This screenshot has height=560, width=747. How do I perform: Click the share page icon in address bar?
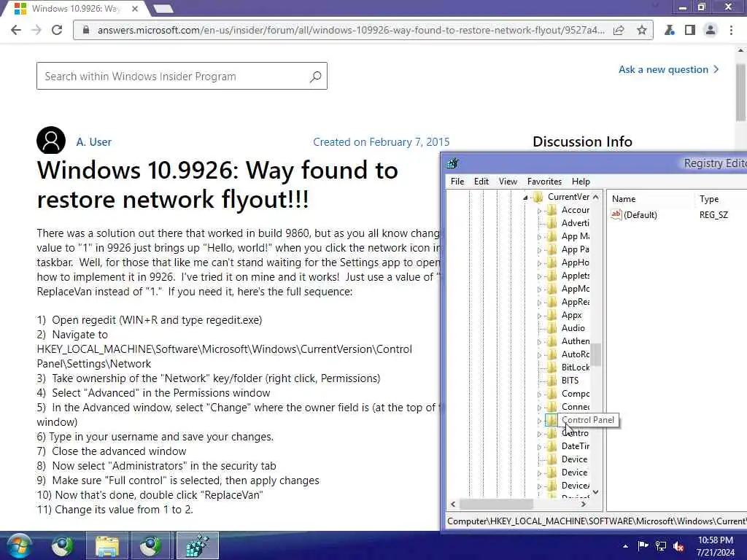619,30
